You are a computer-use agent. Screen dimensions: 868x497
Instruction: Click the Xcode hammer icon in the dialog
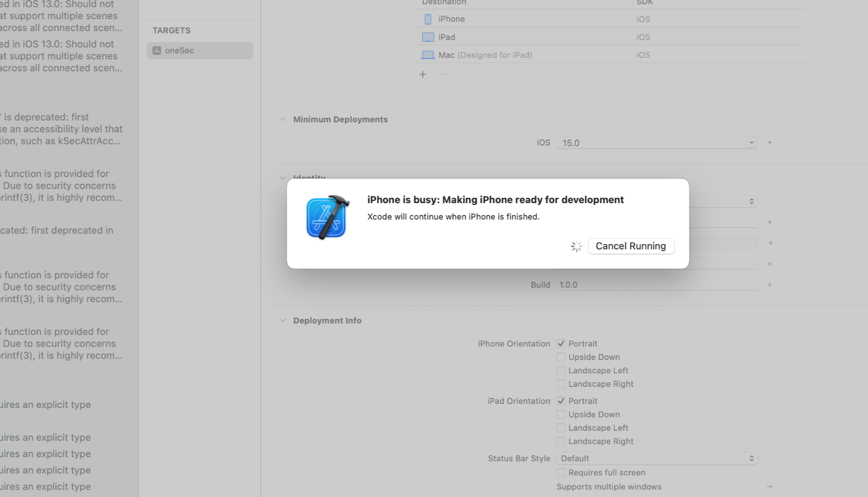[x=327, y=217]
